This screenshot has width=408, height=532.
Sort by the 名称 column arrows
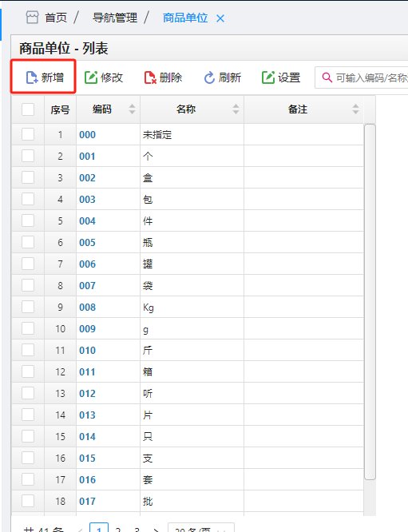pos(236,109)
